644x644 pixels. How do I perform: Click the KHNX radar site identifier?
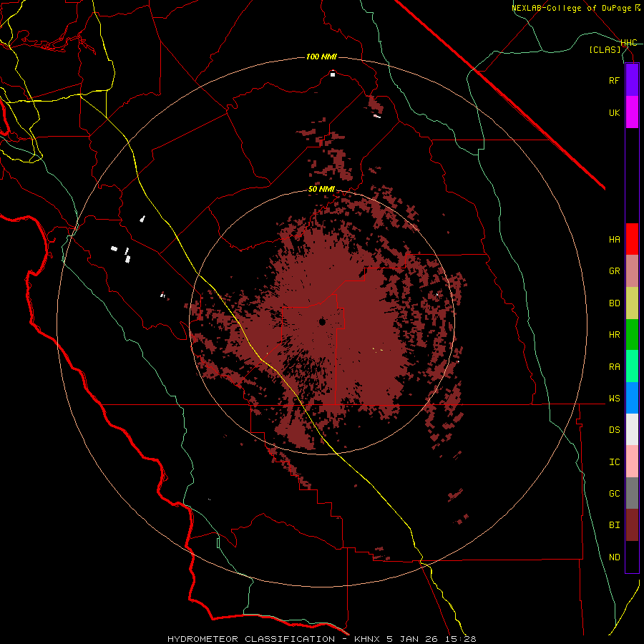click(x=368, y=639)
